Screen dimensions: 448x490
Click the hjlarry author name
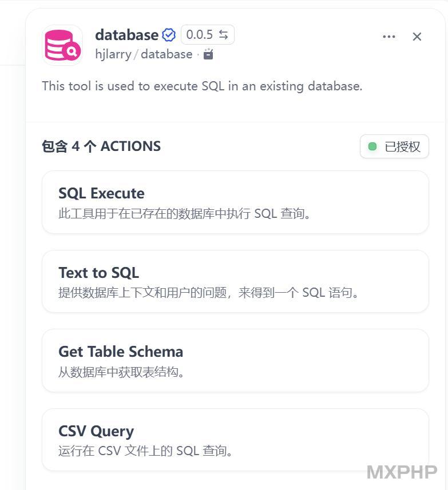(x=113, y=54)
